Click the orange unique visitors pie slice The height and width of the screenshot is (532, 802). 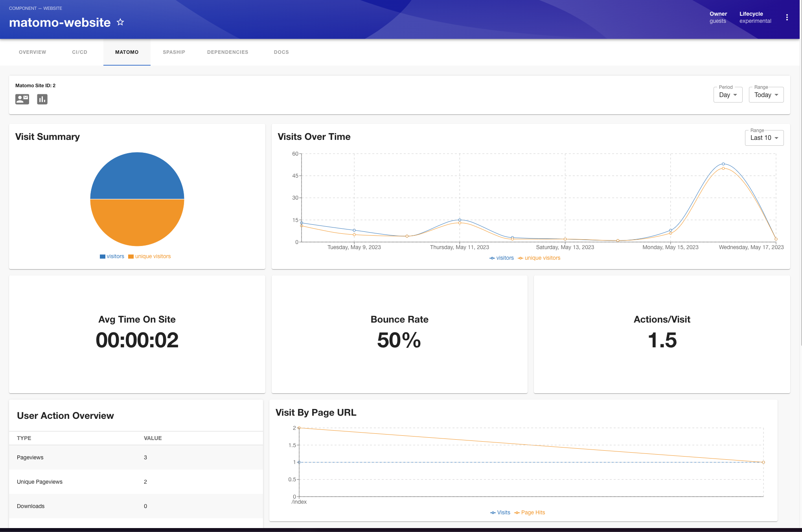[x=137, y=222]
